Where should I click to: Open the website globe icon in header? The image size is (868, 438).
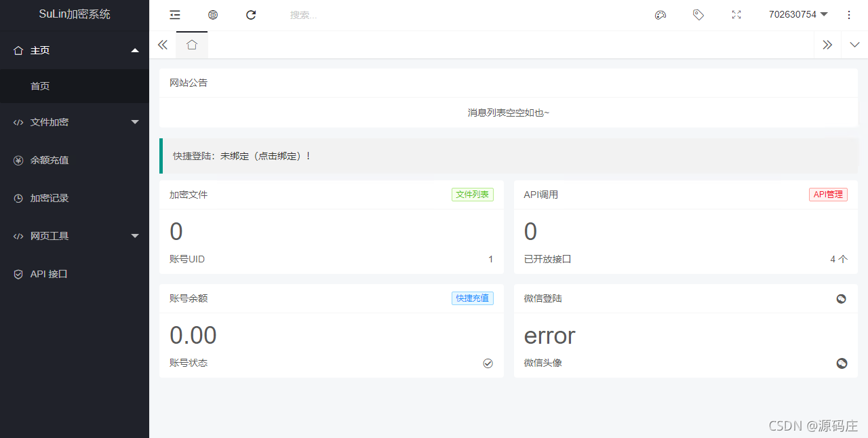tap(213, 15)
